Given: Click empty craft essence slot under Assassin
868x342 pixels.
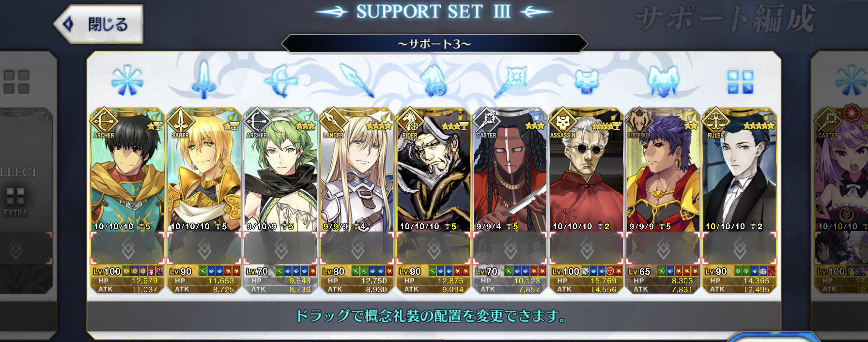Looking at the screenshot, I should click(587, 249).
